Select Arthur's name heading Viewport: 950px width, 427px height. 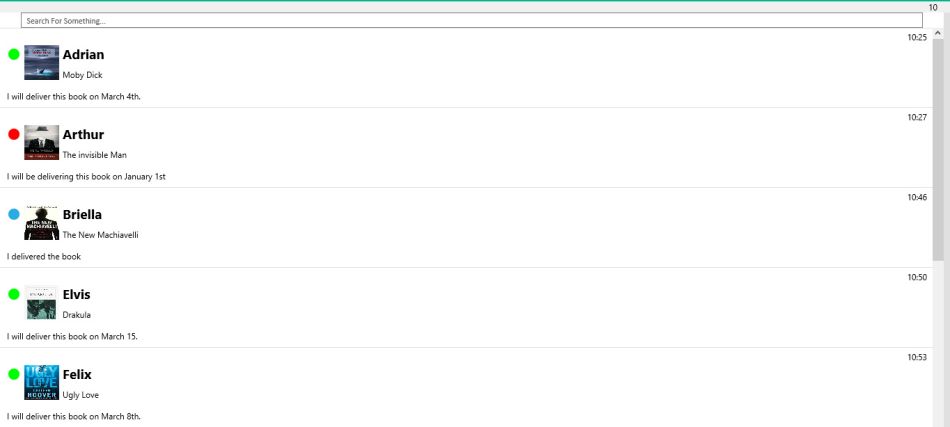pos(83,135)
